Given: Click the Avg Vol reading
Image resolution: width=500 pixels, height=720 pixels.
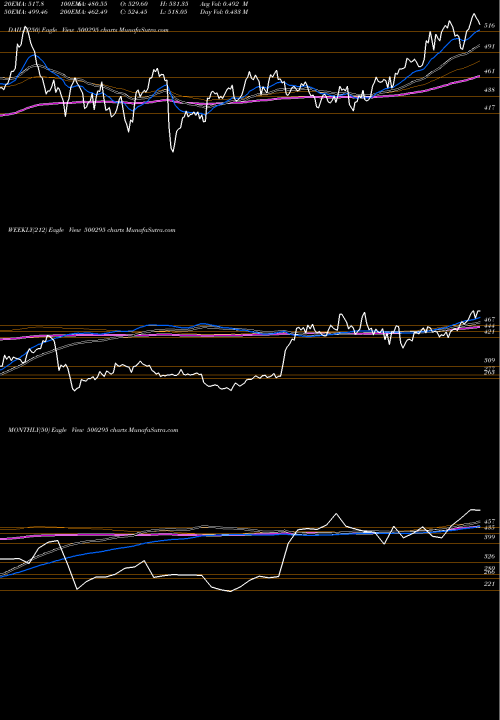Looking at the screenshot, I should [x=224, y=3].
